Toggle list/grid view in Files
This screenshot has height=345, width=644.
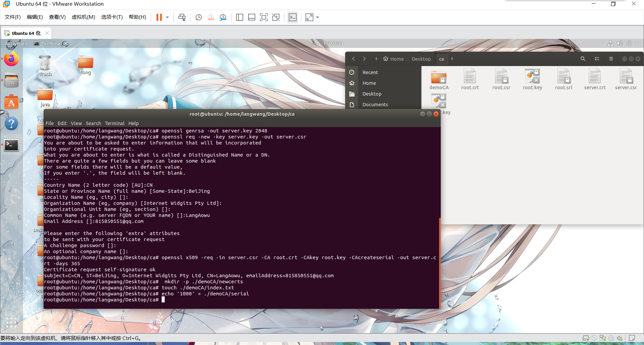click(597, 59)
